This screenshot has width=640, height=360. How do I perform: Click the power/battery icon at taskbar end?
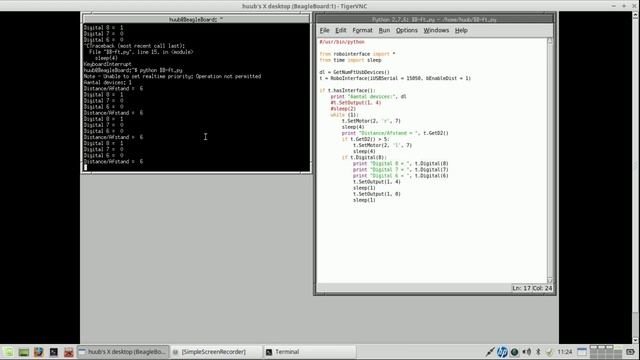coord(631,352)
